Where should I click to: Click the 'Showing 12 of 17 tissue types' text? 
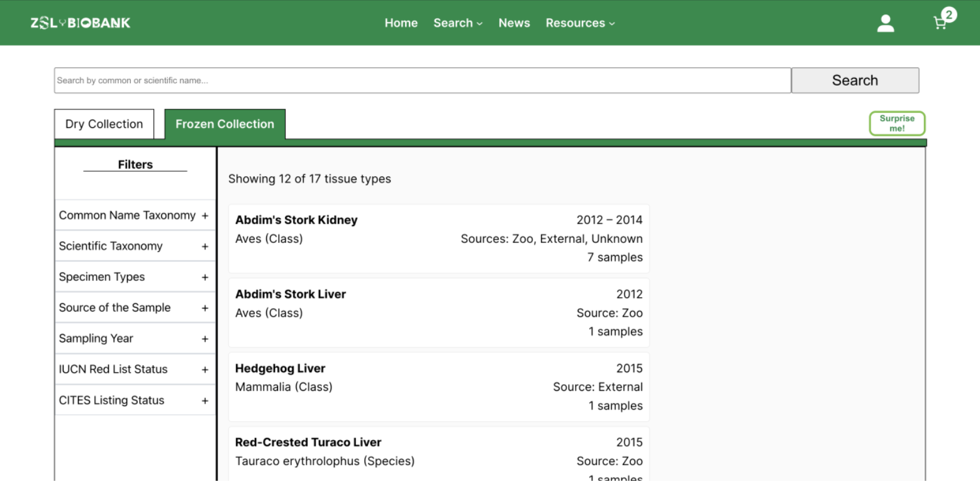(309, 179)
